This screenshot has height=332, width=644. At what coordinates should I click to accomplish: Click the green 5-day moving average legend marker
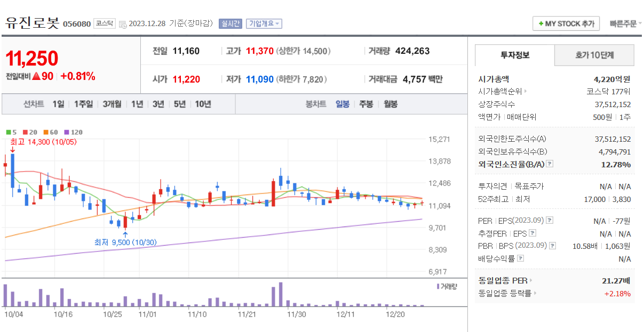click(9, 132)
